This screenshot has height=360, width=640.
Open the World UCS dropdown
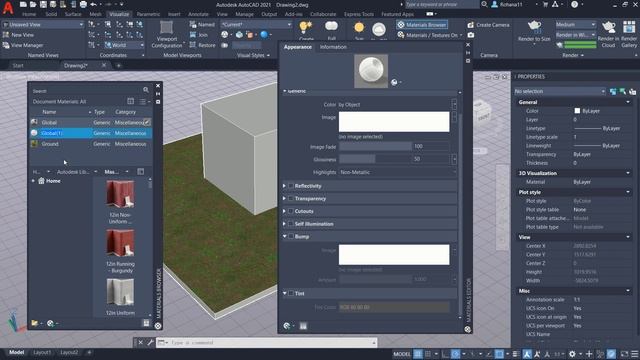coord(124,45)
